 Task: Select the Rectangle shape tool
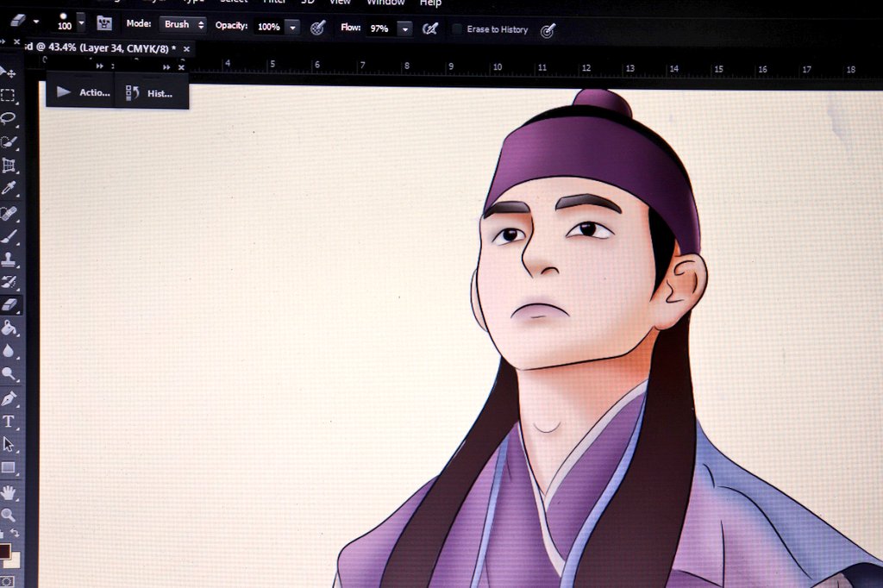click(x=9, y=467)
